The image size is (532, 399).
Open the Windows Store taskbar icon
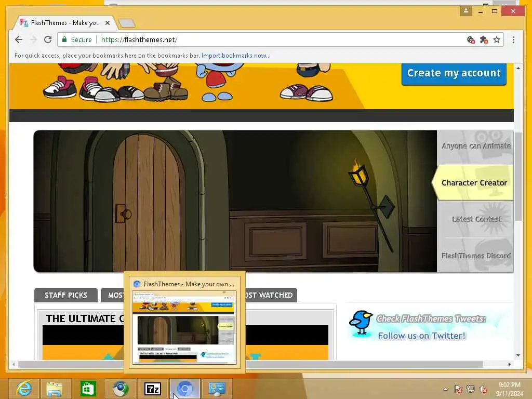click(88, 389)
